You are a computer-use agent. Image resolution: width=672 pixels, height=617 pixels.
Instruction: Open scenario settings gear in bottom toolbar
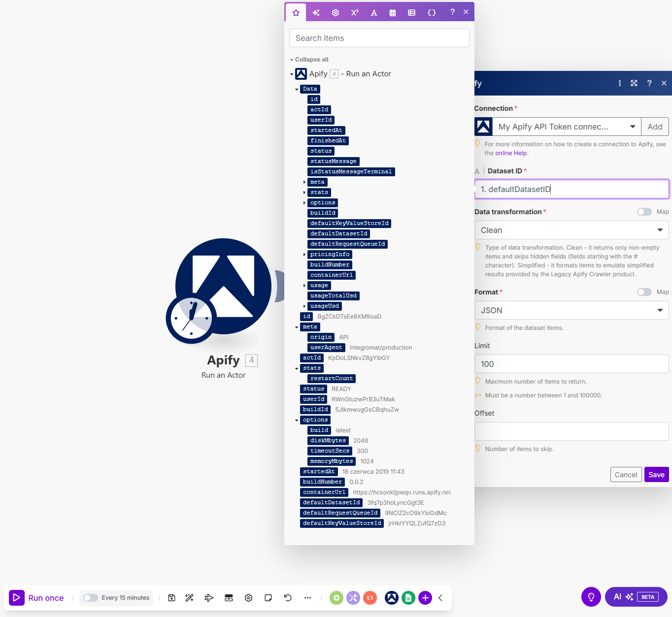(x=248, y=598)
